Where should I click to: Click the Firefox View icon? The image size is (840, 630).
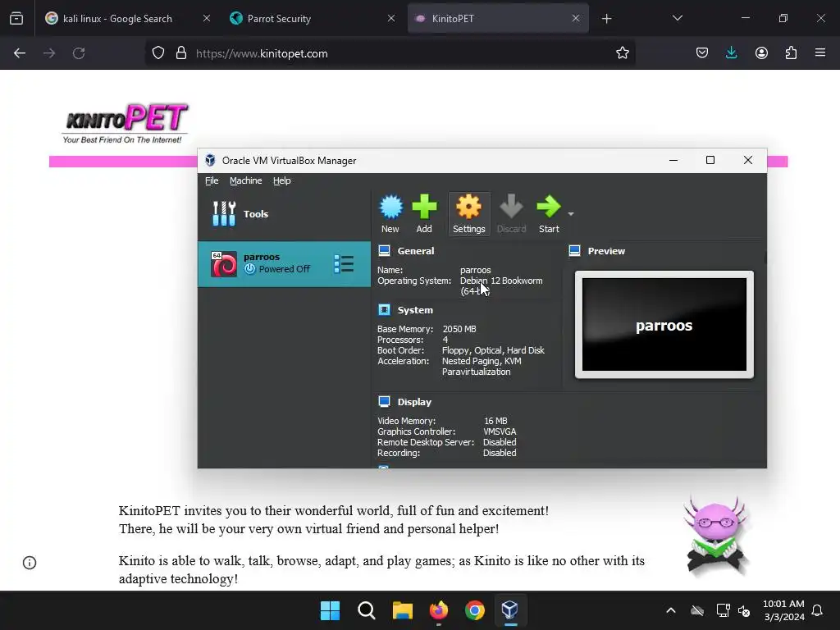tap(16, 18)
